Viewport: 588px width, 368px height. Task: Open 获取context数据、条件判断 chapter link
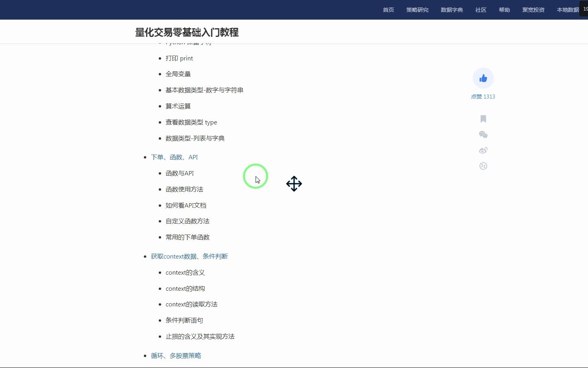click(189, 257)
